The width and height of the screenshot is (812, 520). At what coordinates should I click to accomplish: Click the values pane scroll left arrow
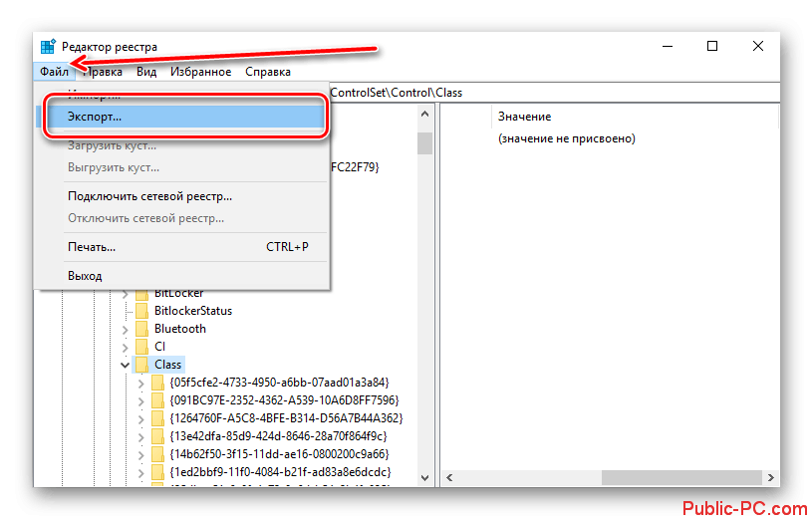point(449,477)
